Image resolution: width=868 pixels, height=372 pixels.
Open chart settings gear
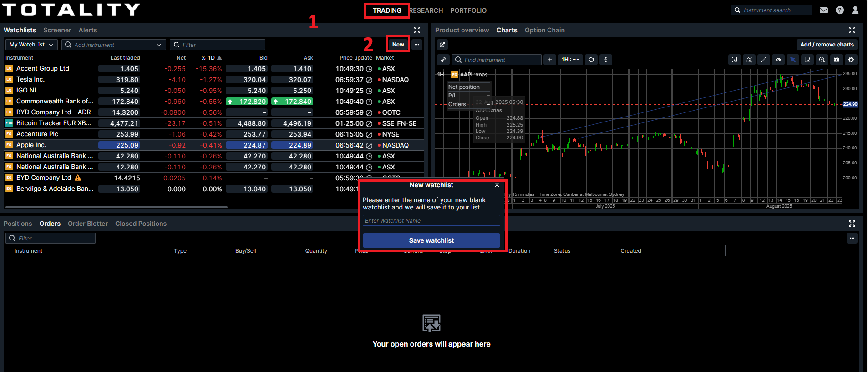coord(851,60)
